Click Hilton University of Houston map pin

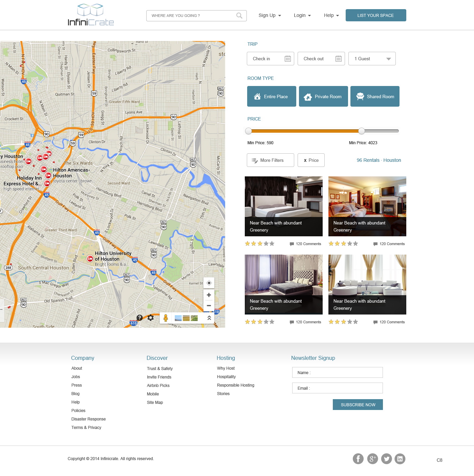coord(90,259)
